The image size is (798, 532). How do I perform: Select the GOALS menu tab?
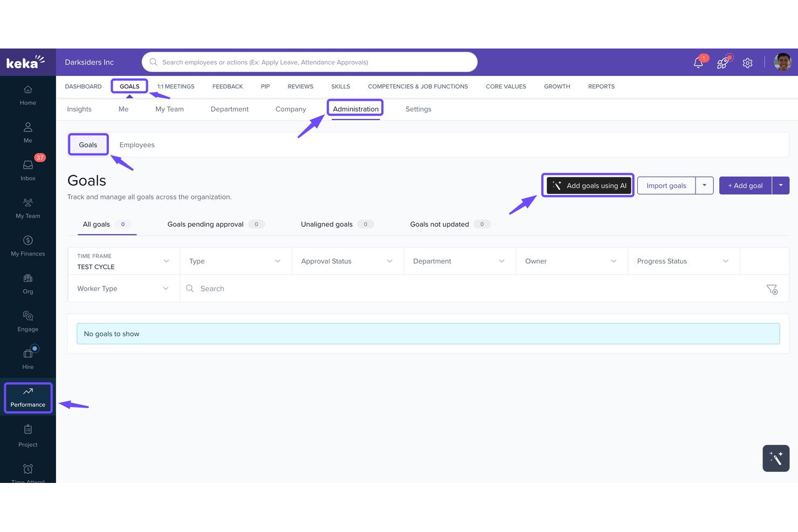click(x=129, y=86)
